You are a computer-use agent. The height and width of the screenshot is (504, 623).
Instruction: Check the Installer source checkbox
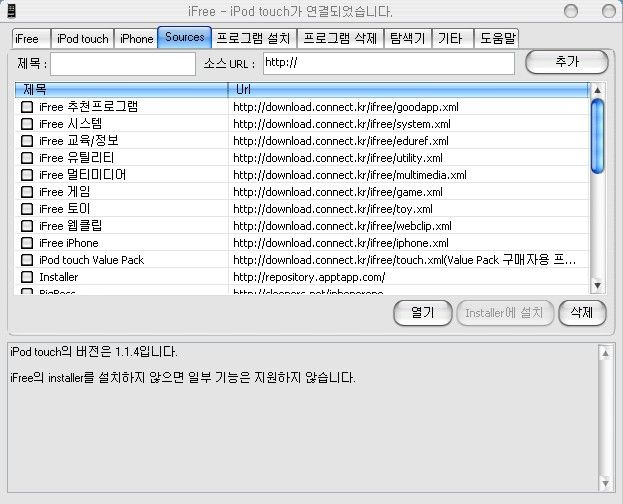pyautogui.click(x=27, y=277)
